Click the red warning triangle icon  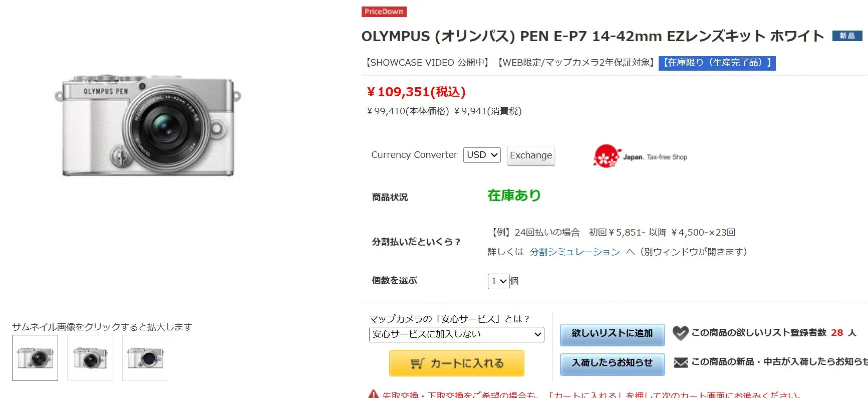373,394
